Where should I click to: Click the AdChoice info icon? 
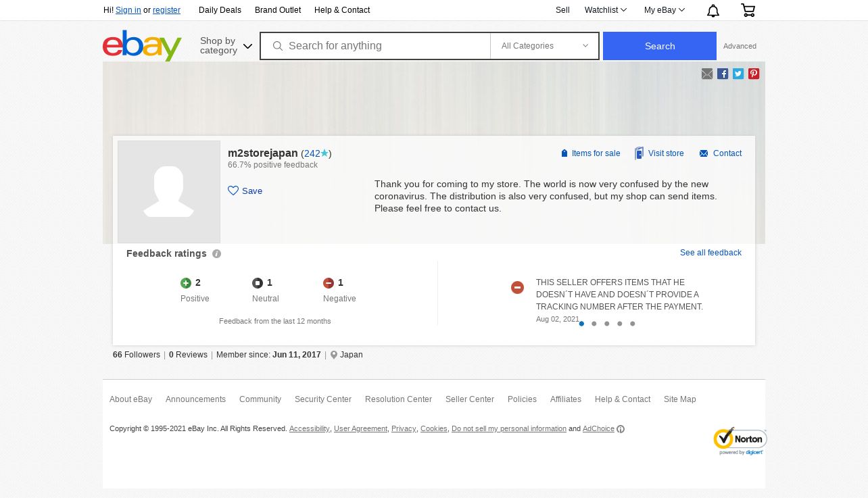[x=621, y=429]
